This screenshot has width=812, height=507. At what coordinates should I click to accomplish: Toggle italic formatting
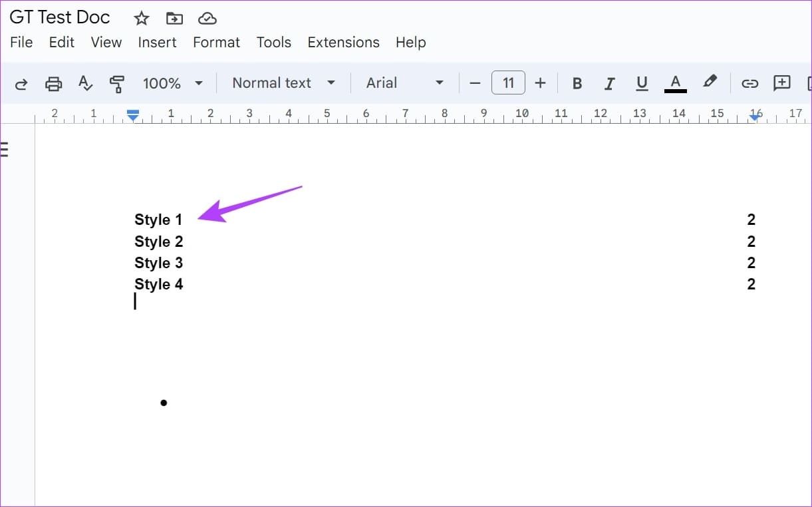(609, 83)
